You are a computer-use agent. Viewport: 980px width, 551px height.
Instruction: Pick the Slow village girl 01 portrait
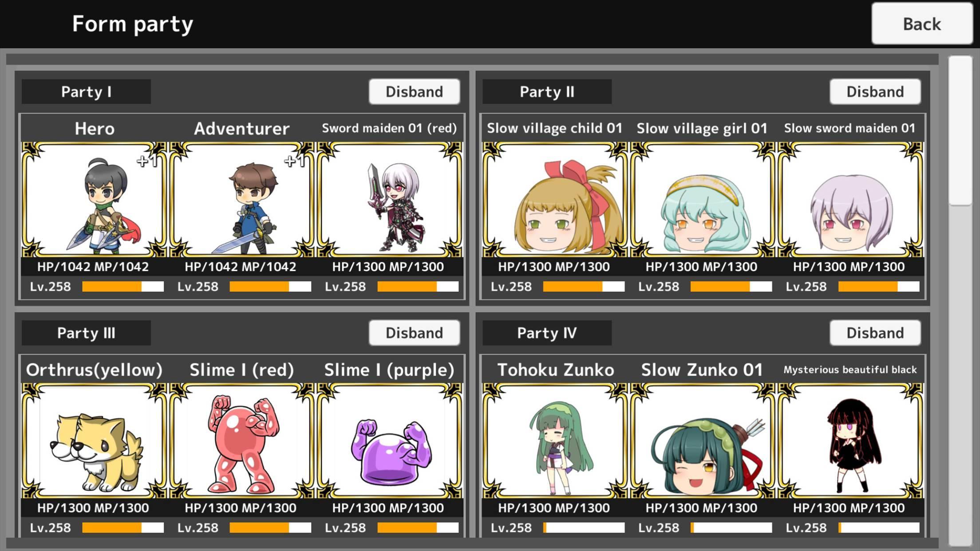click(702, 200)
